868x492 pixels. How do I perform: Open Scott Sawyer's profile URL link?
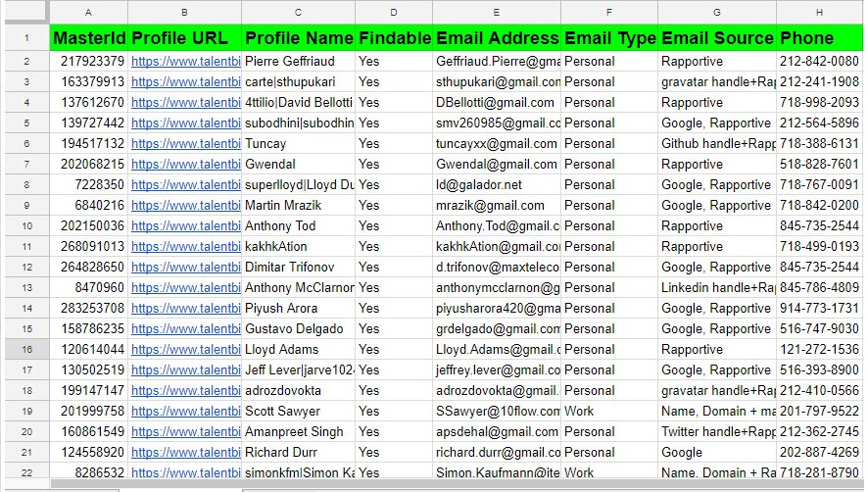[185, 412]
